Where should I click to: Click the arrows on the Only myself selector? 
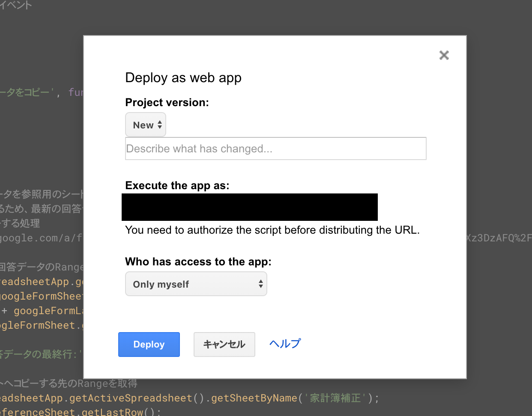click(x=260, y=284)
